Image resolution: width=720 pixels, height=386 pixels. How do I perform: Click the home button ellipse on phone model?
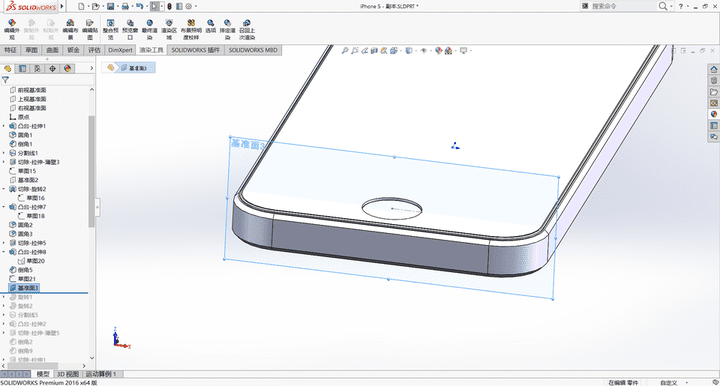pyautogui.click(x=392, y=209)
